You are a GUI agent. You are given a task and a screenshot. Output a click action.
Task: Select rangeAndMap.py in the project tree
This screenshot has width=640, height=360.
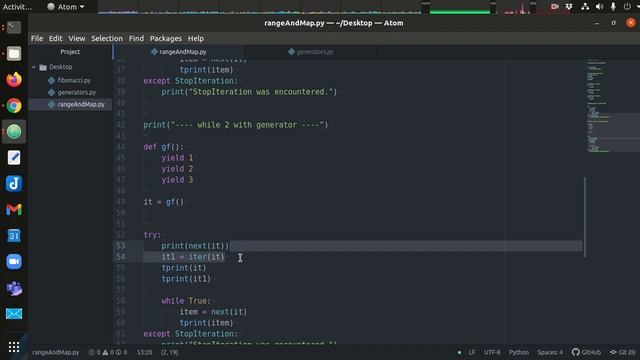(x=81, y=104)
